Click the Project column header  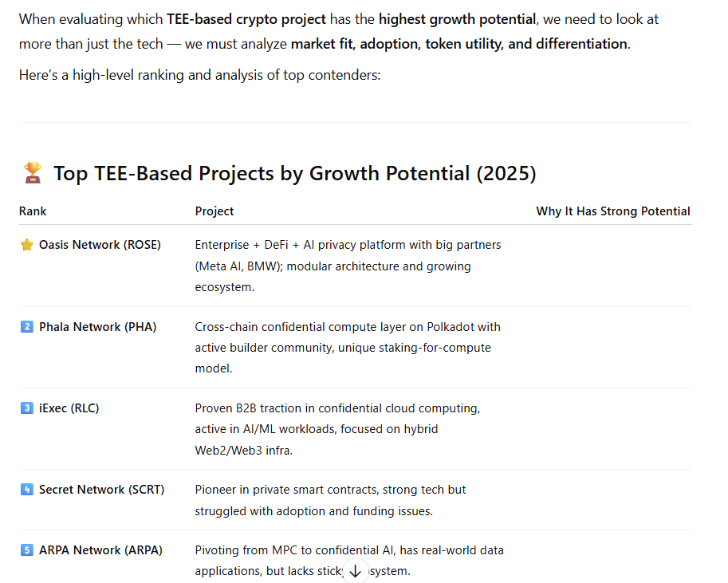coord(214,211)
